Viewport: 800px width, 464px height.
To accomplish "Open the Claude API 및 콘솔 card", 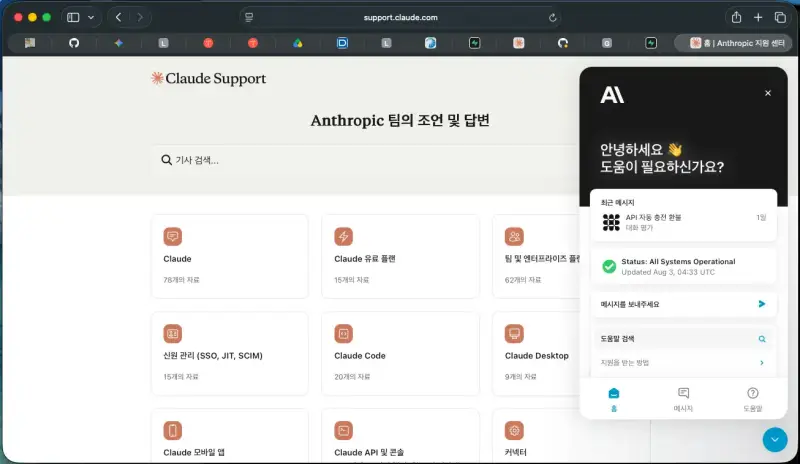I will tap(401, 436).
